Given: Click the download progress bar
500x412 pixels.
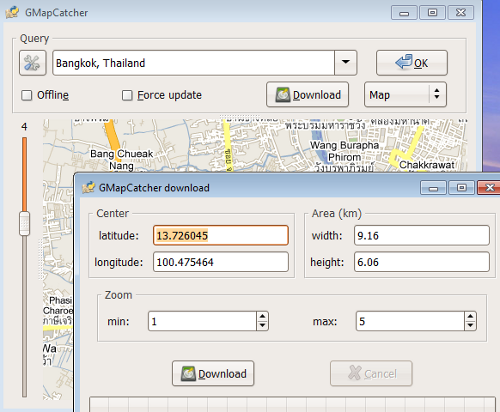Looking at the screenshot, I should click(x=292, y=404).
